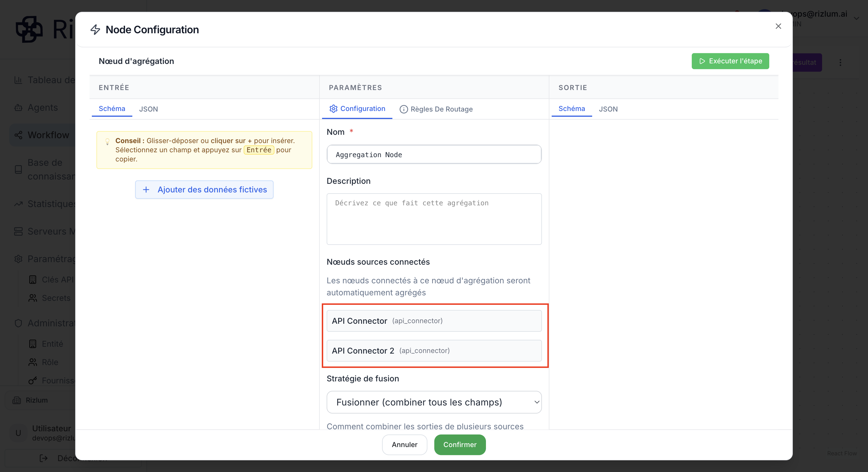Select the Configuration tab
This screenshot has width=868, height=472.
[x=357, y=109]
